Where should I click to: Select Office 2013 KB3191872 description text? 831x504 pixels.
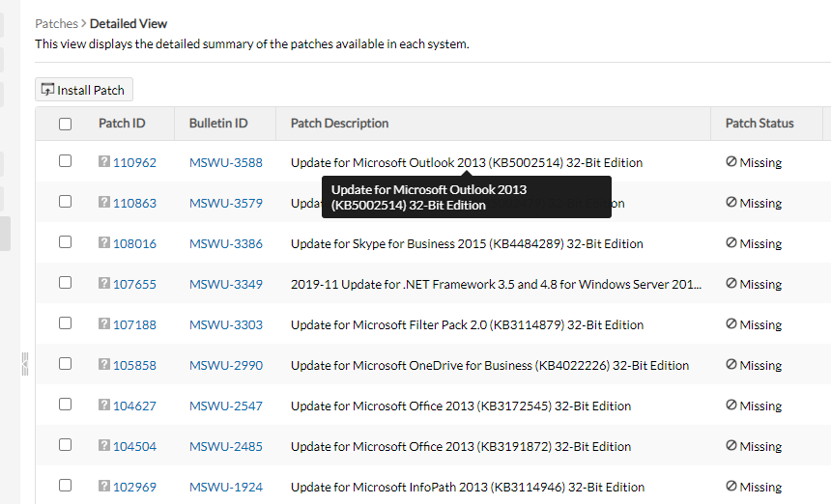pos(461,446)
